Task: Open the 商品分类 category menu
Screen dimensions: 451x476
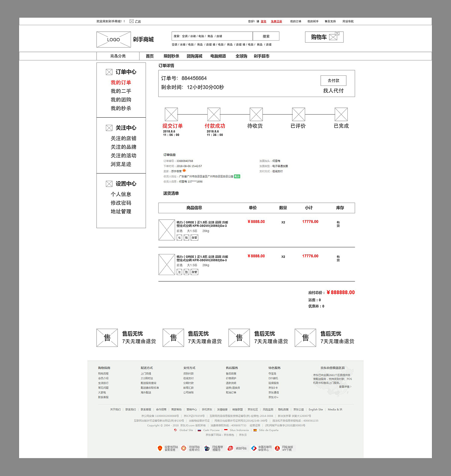Action: [x=118, y=56]
